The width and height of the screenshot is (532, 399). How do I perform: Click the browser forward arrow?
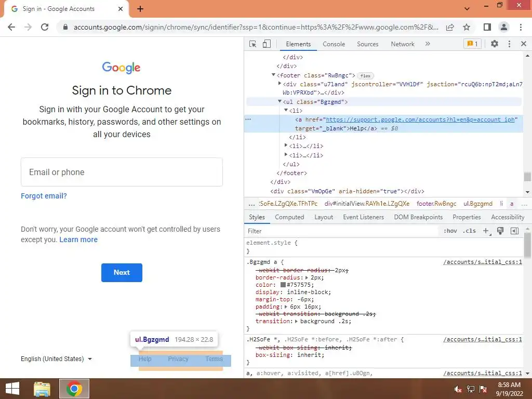point(28,27)
